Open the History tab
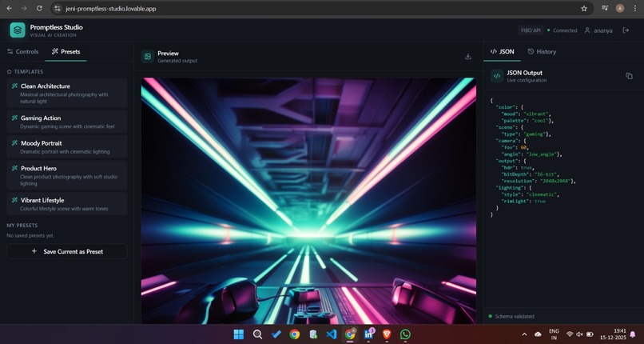The image size is (644, 344). coord(542,51)
